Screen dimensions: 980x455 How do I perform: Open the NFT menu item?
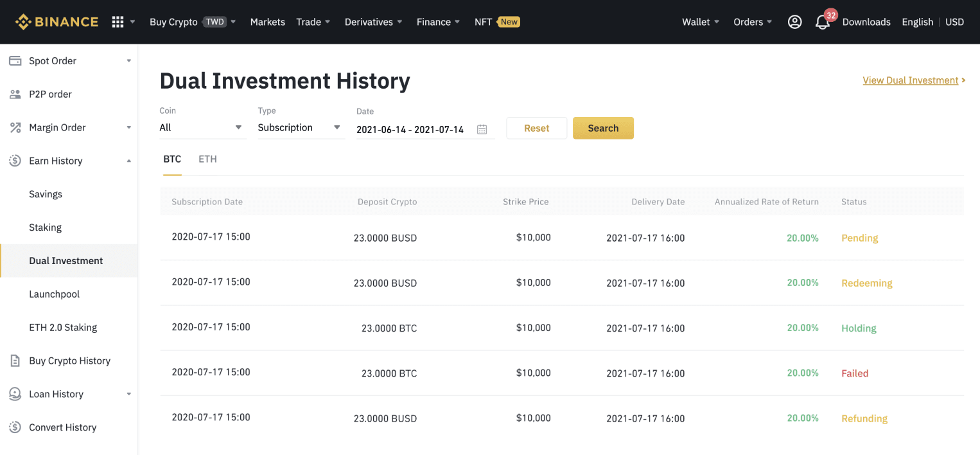pyautogui.click(x=483, y=22)
